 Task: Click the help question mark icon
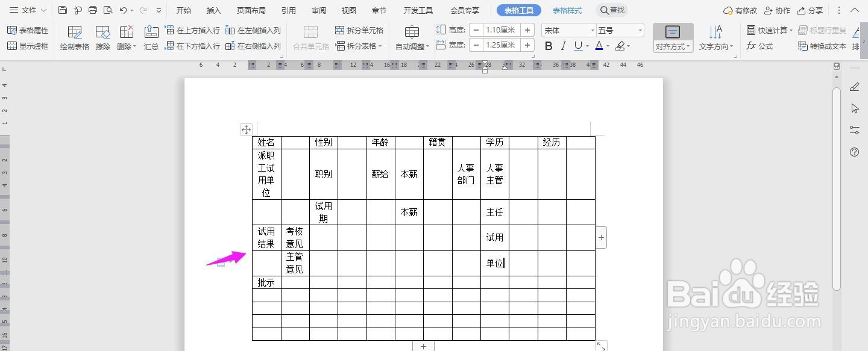(x=854, y=152)
